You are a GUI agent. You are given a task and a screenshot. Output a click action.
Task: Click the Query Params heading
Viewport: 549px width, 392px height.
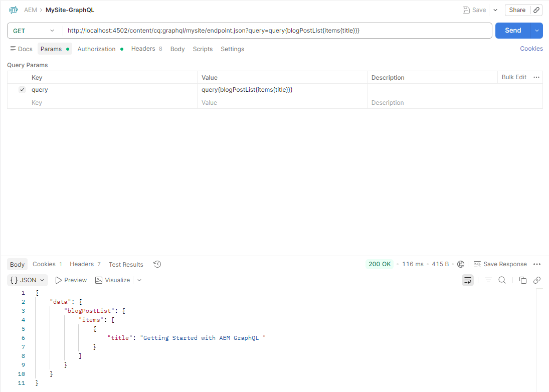[x=27, y=65]
